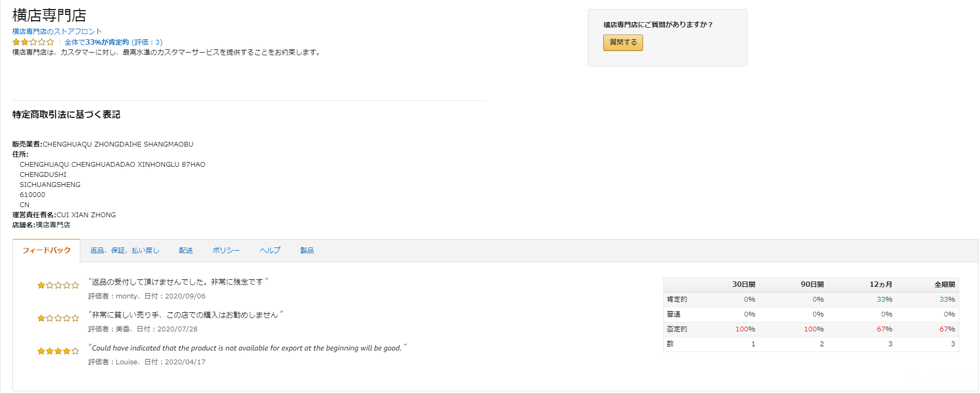Screen dimensions: 980x393
Task: Switch to the 返品、保証、払い戻し tab
Action: (x=124, y=251)
